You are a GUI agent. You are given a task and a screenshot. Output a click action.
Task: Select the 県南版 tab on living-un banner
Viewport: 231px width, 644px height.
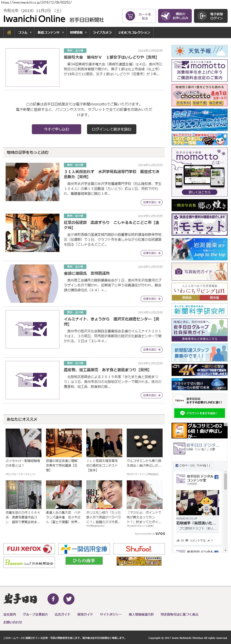[x=185, y=298]
